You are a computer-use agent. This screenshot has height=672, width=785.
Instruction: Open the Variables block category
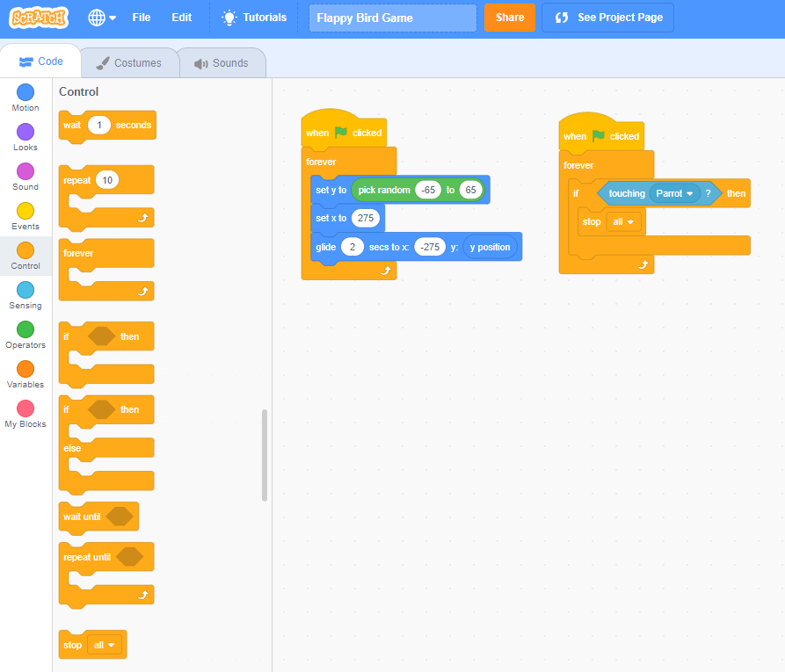[x=25, y=369]
